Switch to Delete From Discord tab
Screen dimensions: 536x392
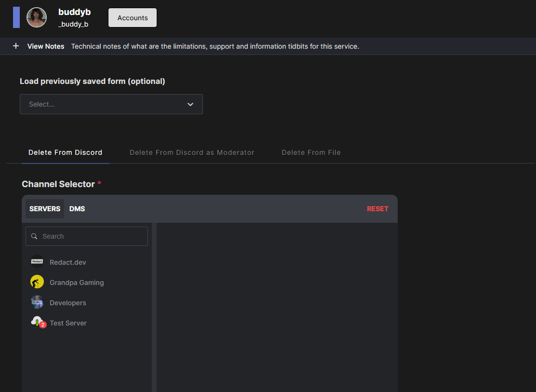(x=65, y=152)
